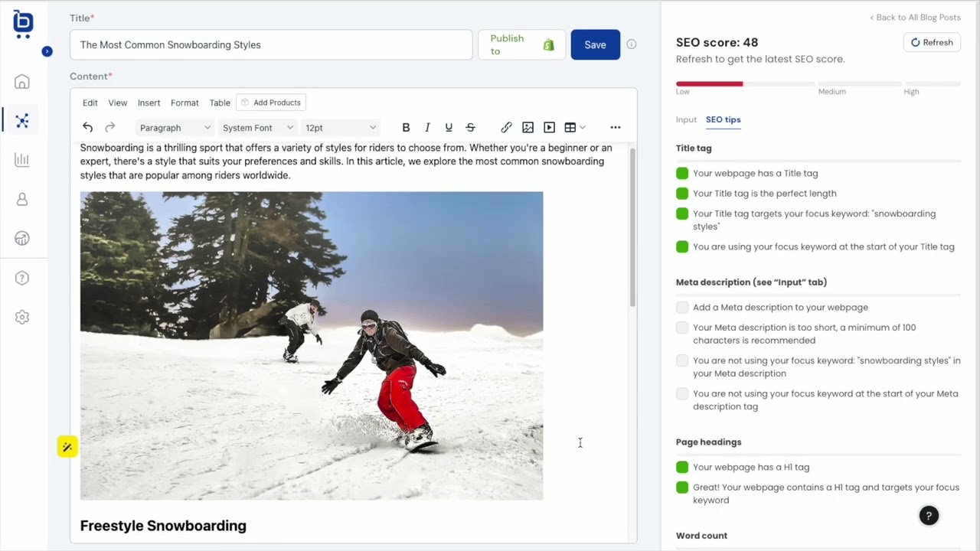Viewport: 980px width, 551px height.
Task: Open the settings gear in the sidebar
Action: click(x=21, y=317)
